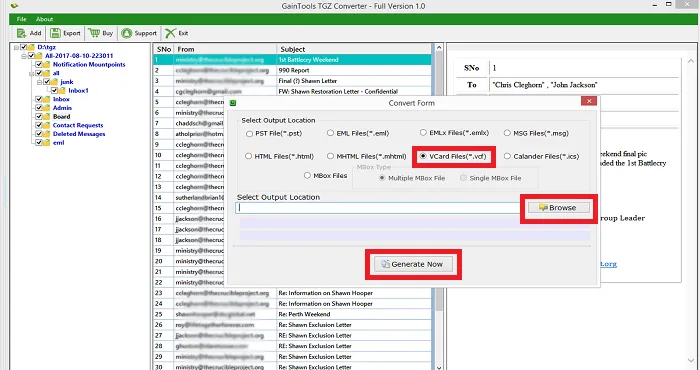Select email row '990 Report'
Image resolution: width=700 pixels, height=370 pixels.
click(292, 71)
